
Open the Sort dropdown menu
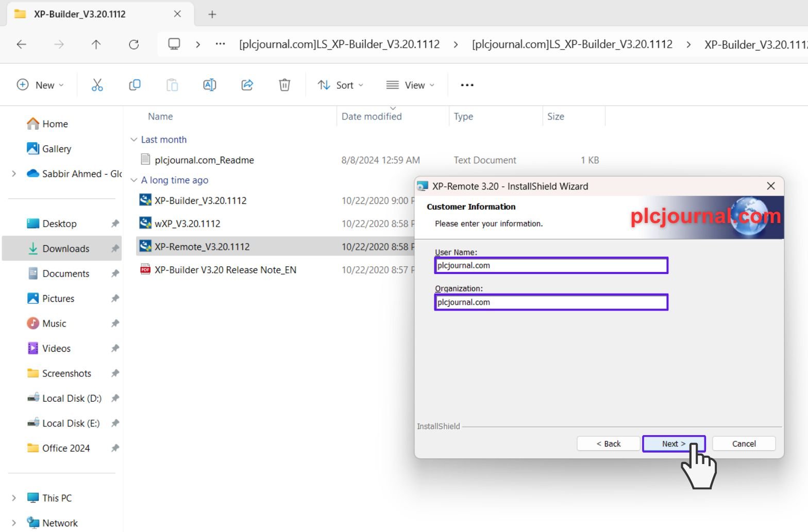click(340, 85)
